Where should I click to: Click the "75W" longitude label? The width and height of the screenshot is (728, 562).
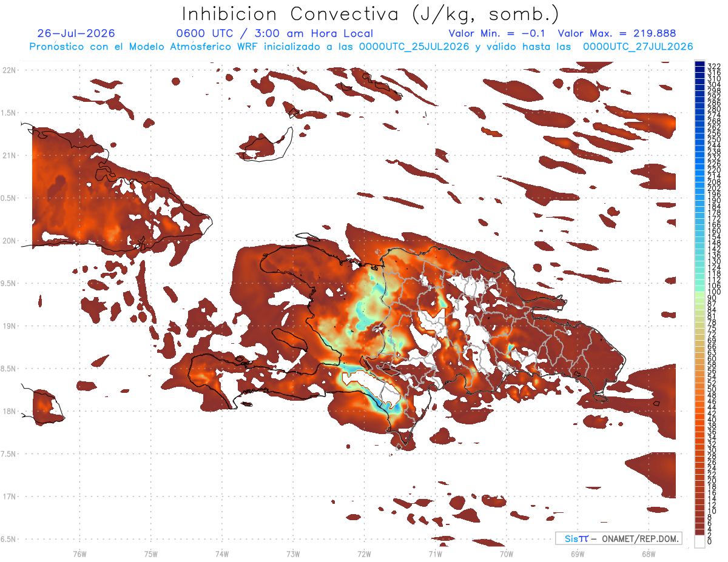[150, 554]
